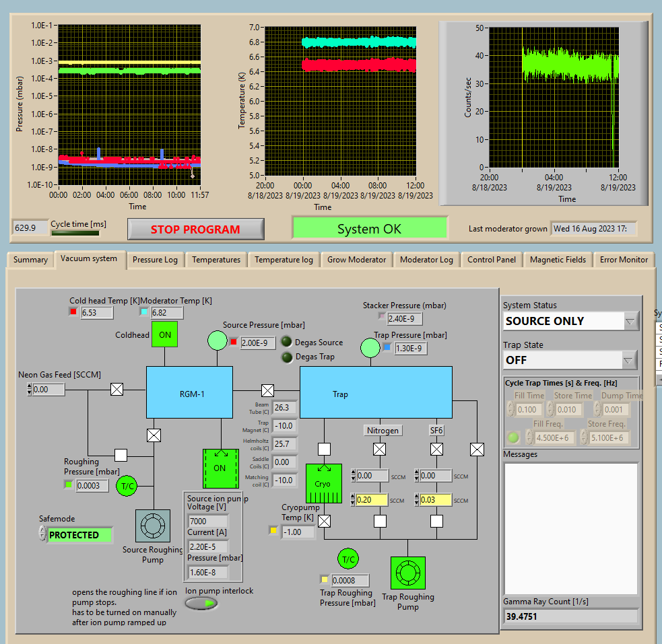Click the Neon Gas Feed valve icon
The width and height of the screenshot is (662, 644).
[x=117, y=389]
